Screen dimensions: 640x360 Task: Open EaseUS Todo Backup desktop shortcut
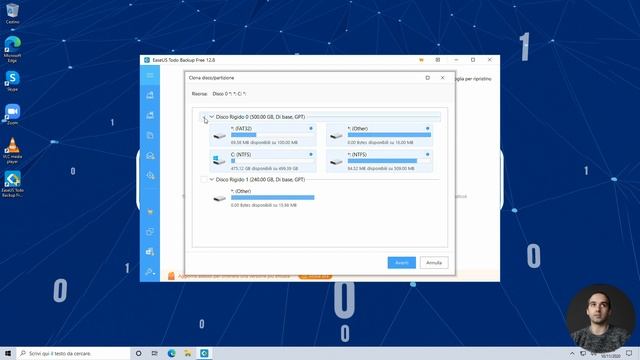(x=12, y=184)
